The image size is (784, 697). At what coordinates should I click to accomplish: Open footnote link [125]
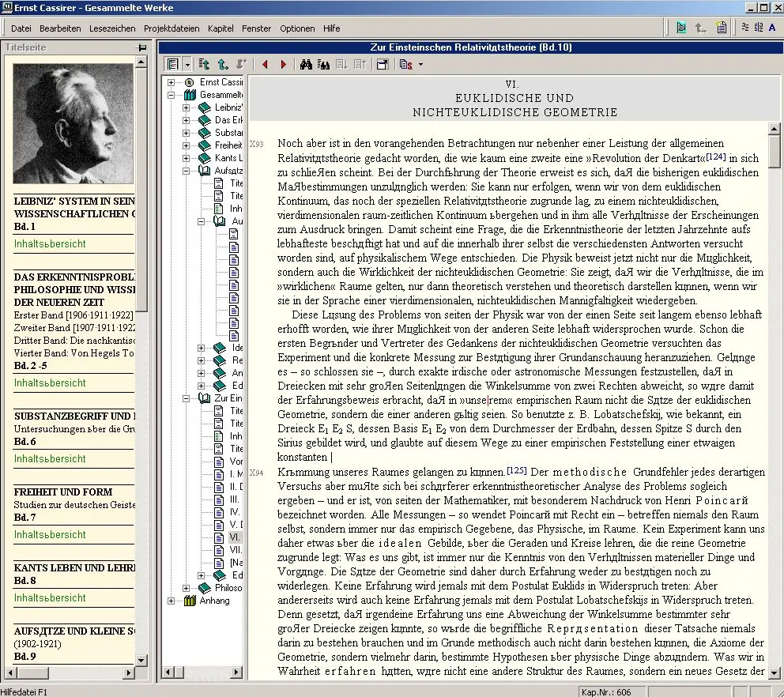(517, 470)
